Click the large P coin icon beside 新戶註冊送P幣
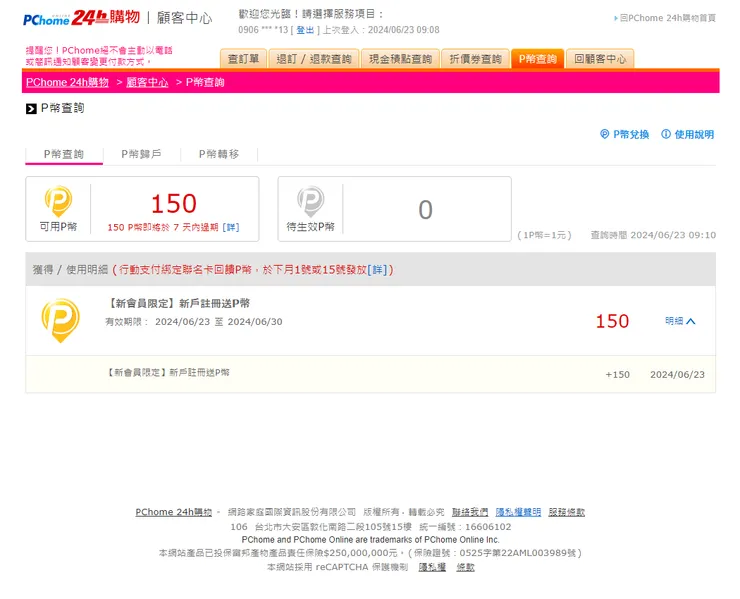 60,320
